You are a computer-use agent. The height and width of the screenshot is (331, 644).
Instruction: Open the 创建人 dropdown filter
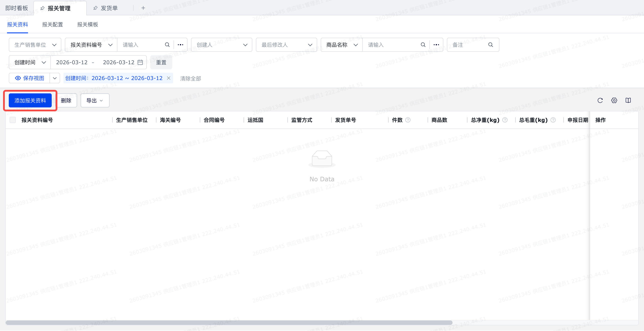click(x=221, y=45)
